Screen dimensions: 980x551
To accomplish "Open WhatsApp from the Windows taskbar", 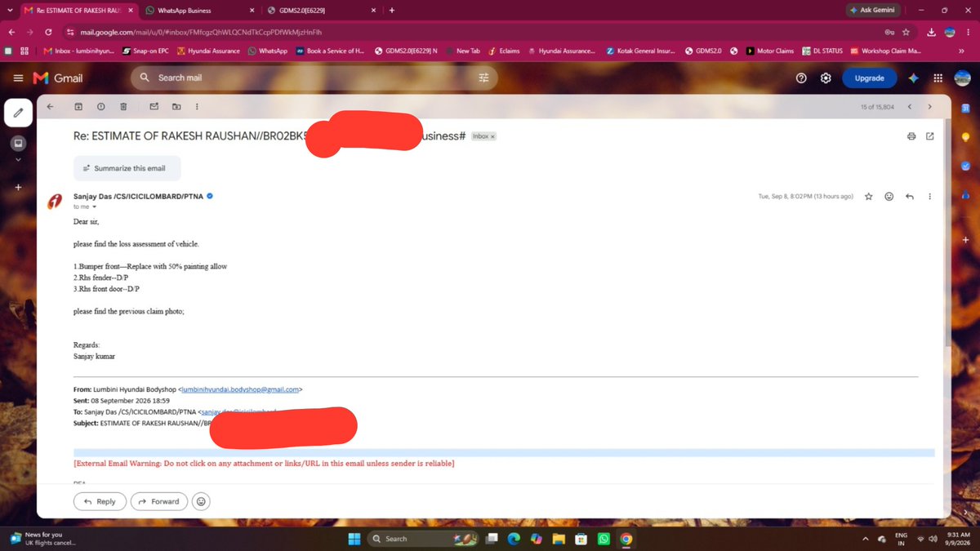I will pyautogui.click(x=604, y=539).
